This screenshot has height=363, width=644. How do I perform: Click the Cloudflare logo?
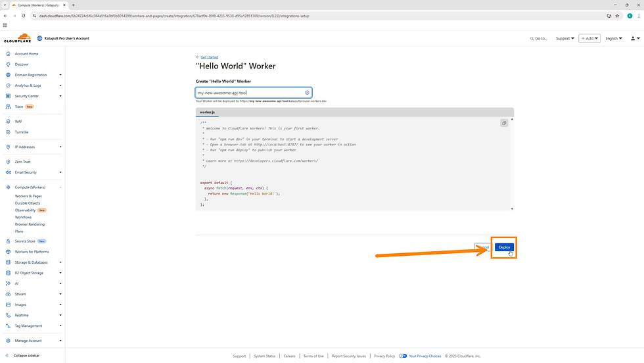17,38
